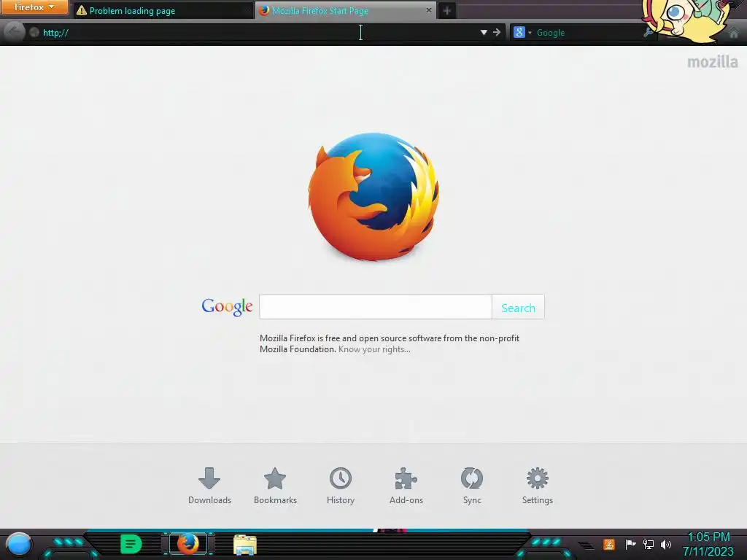Open a new tab with plus button
Image resolution: width=747 pixels, height=560 pixels.
(446, 10)
